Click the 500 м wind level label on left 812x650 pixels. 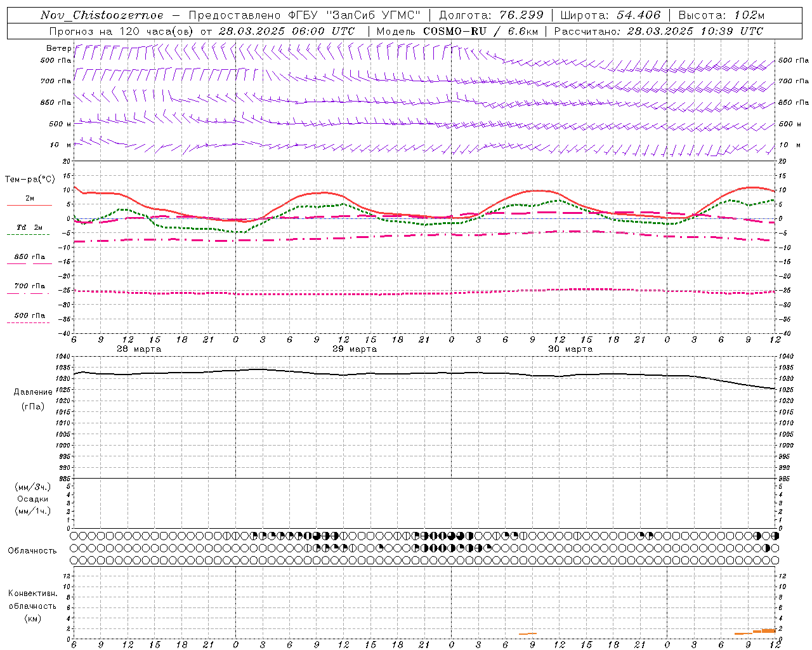60,124
